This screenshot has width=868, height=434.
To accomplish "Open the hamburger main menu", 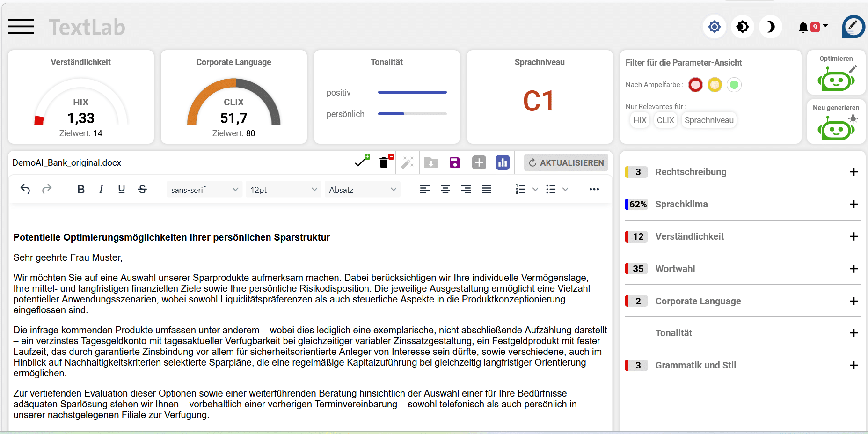I will tap(21, 27).
